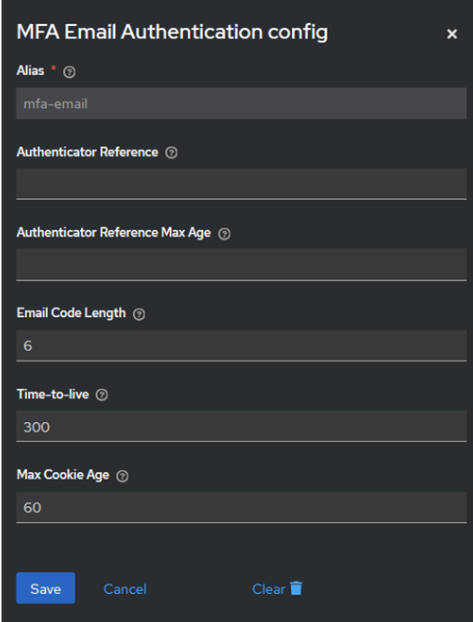Select the Authenticator Reference Max Age input
Image resolution: width=473 pixels, height=622 pixels.
[x=241, y=265]
